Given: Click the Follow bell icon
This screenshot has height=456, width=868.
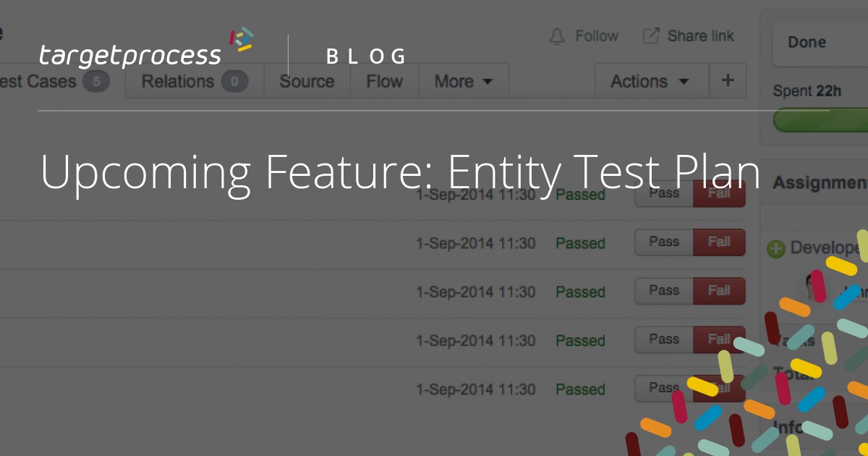Looking at the screenshot, I should tap(556, 35).
